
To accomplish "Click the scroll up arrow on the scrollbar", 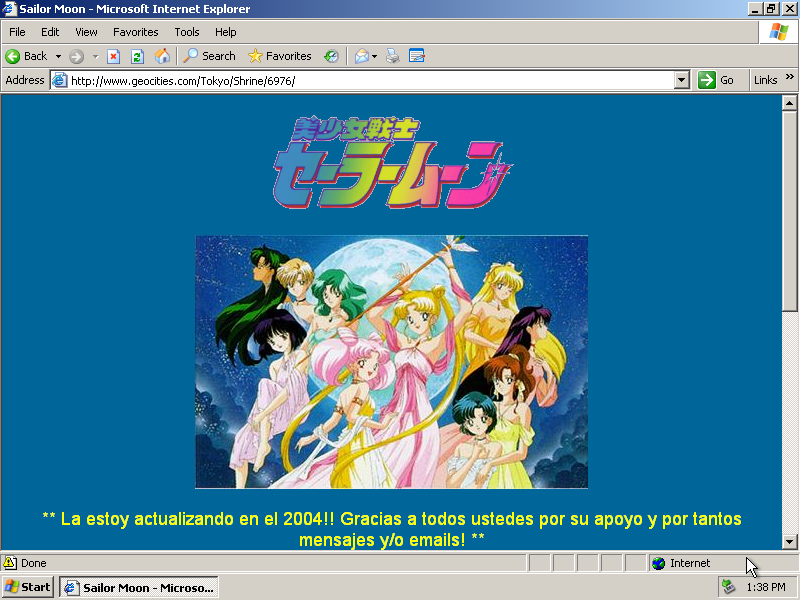I will coord(789,103).
